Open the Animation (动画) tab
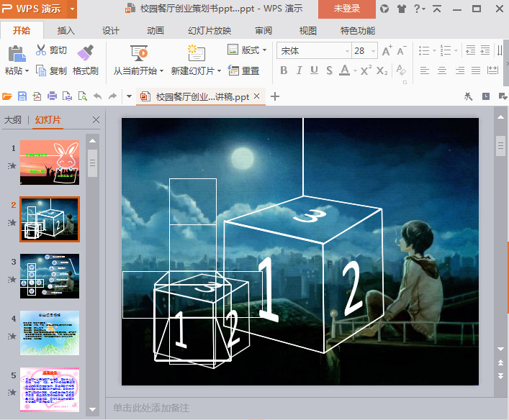Screen dimensions: 509x420 [156, 31]
